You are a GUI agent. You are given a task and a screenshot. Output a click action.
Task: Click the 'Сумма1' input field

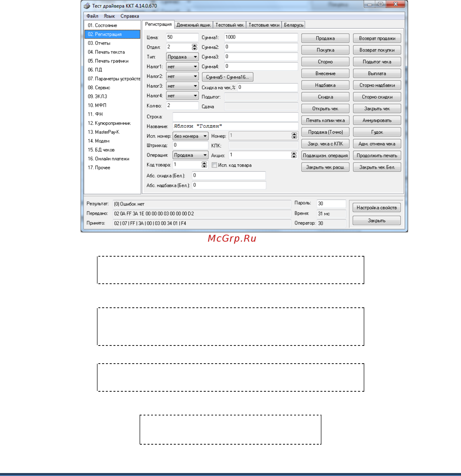pos(261,37)
